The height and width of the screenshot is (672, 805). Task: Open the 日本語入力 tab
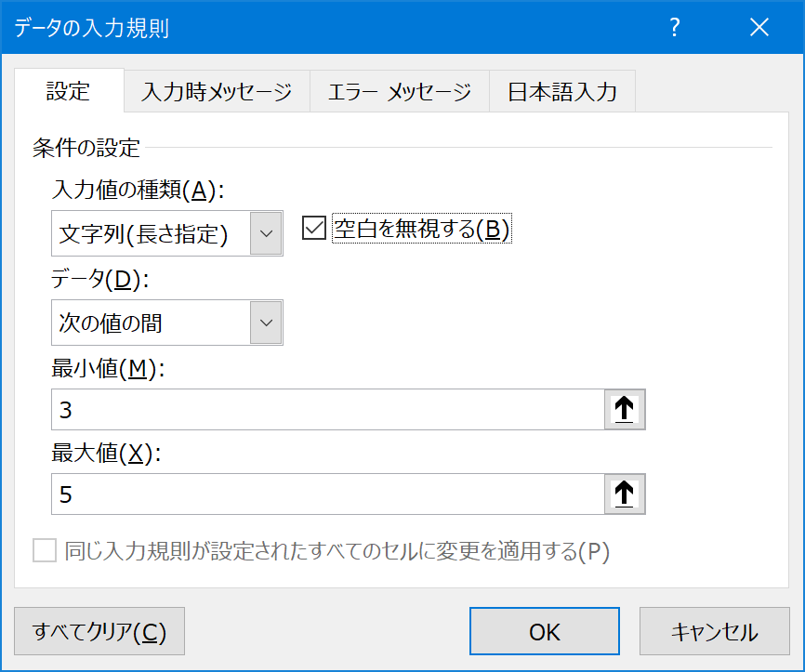pos(562,91)
